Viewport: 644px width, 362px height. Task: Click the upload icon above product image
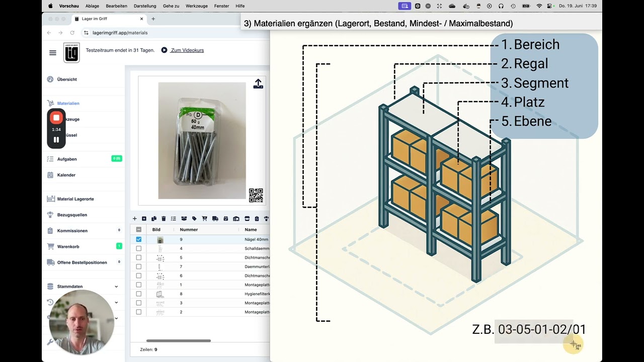pos(258,83)
